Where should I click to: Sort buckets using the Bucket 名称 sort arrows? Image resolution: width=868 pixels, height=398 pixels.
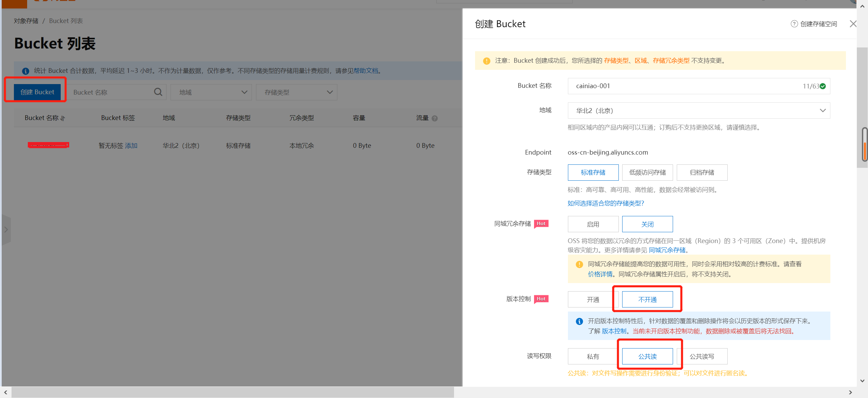pos(63,118)
